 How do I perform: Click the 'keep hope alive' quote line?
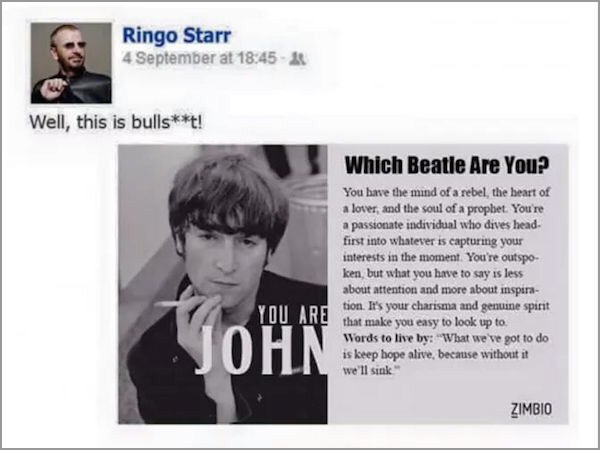tap(435, 355)
